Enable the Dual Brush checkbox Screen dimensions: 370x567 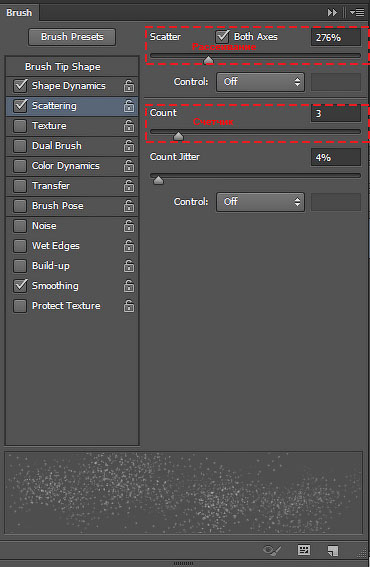pyautogui.click(x=20, y=146)
